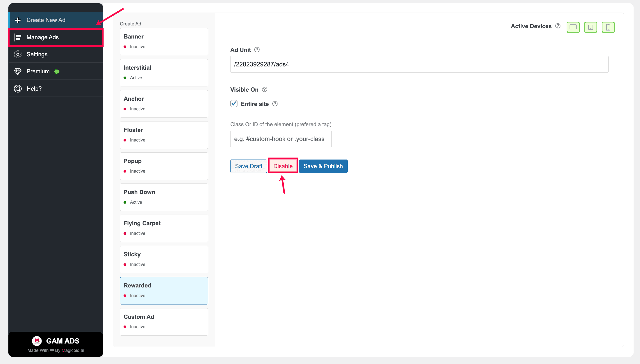The width and height of the screenshot is (640, 364).
Task: Open the Premium menu item
Action: tap(56, 72)
